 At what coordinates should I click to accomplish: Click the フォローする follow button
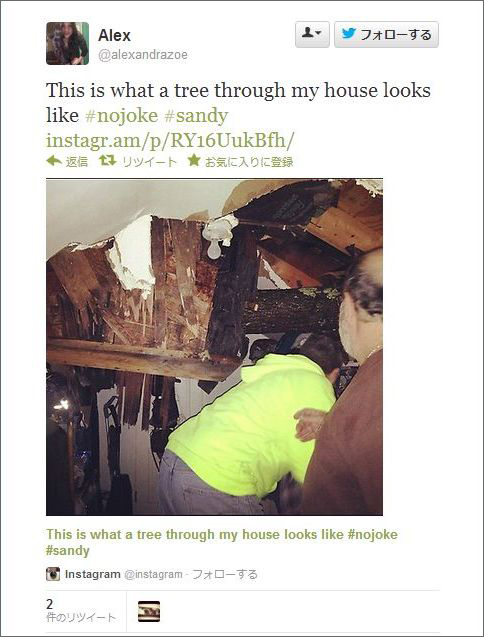coord(386,34)
